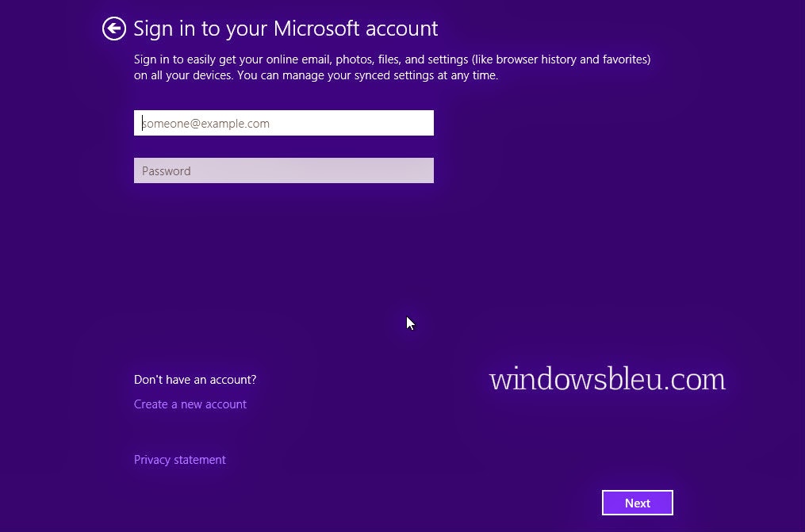The width and height of the screenshot is (805, 532).
Task: Continue with the Next button
Action: point(637,503)
